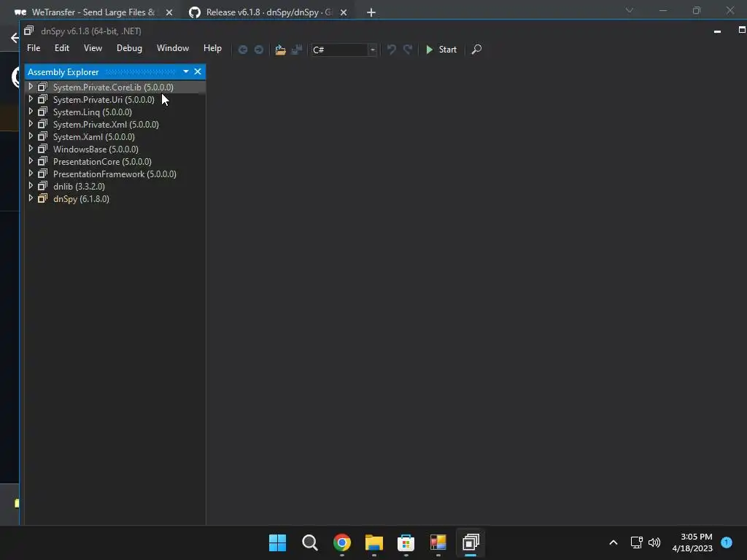Expand PresentationFramework tree node

(x=31, y=174)
